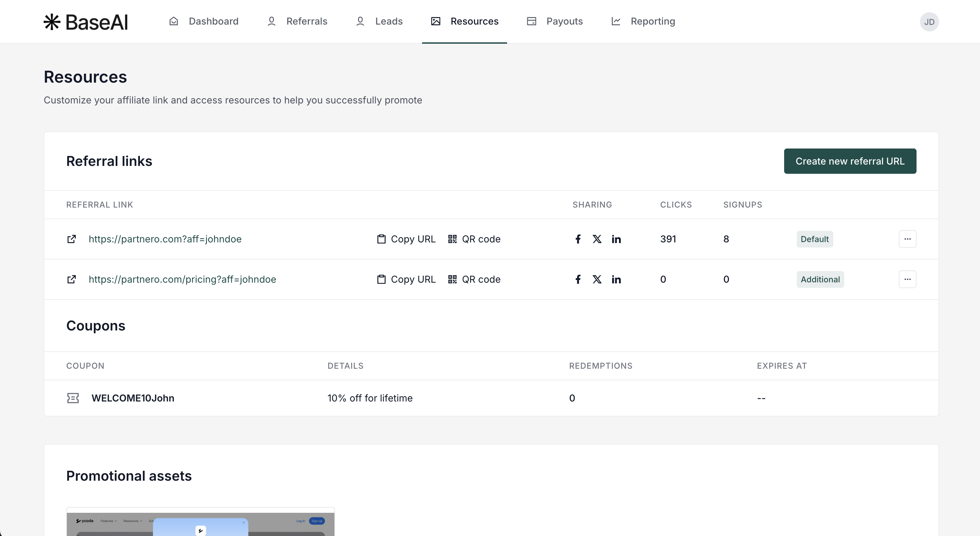Click the BaseAI logo
This screenshot has height=536, width=980.
coord(86,22)
